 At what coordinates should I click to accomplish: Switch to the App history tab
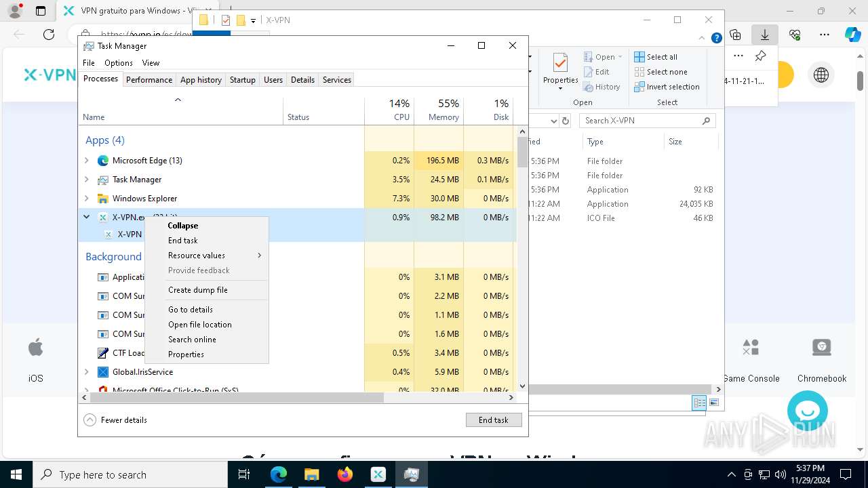(x=201, y=80)
